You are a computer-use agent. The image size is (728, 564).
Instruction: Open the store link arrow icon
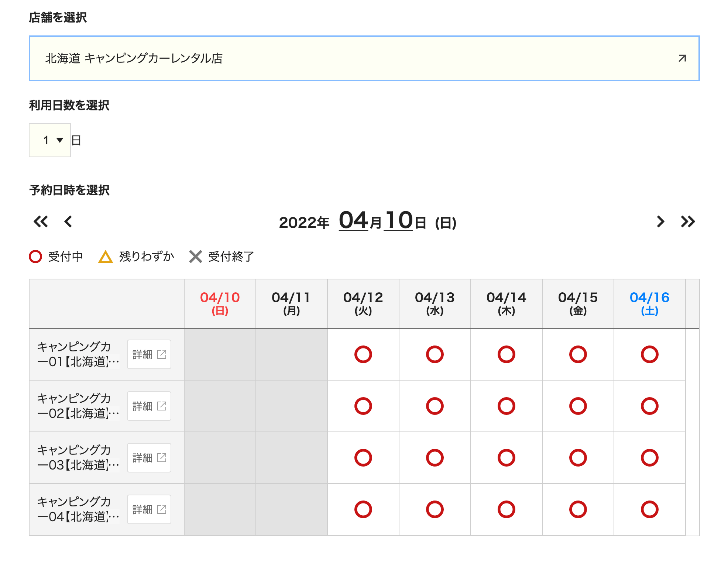pos(682,58)
